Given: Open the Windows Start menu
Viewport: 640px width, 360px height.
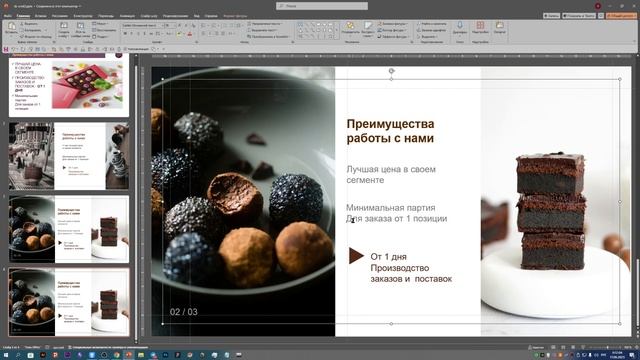Looking at the screenshot, I should click(x=6, y=355).
